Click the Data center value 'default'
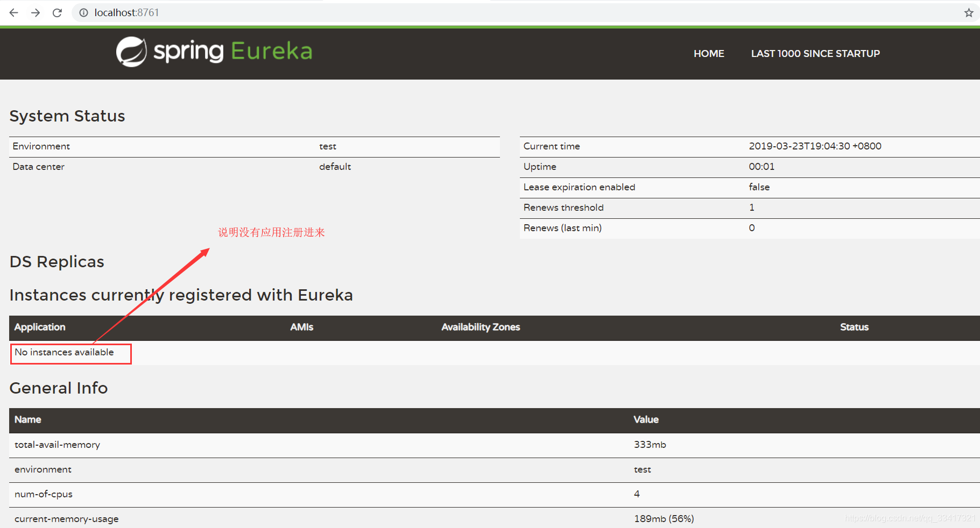980x528 pixels. 335,167
